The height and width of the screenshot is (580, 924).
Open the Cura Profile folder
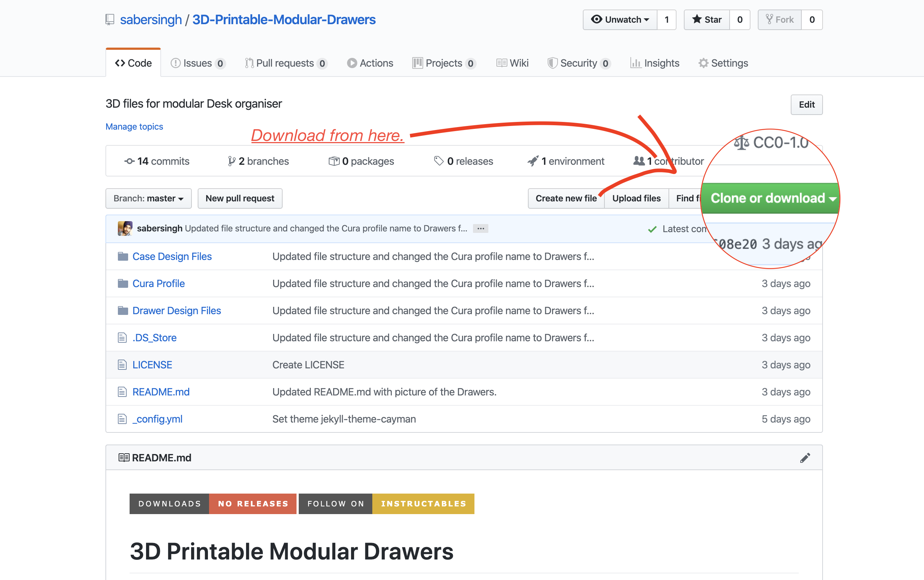pos(159,283)
